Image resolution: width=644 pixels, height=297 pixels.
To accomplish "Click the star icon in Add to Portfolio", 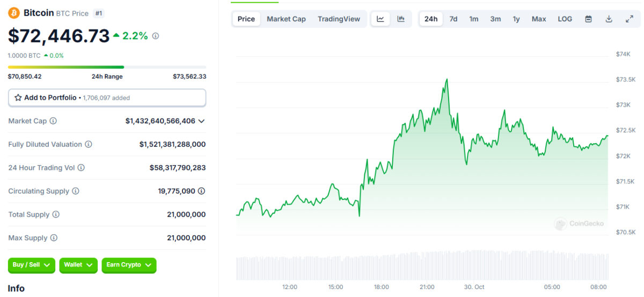I will coord(18,98).
